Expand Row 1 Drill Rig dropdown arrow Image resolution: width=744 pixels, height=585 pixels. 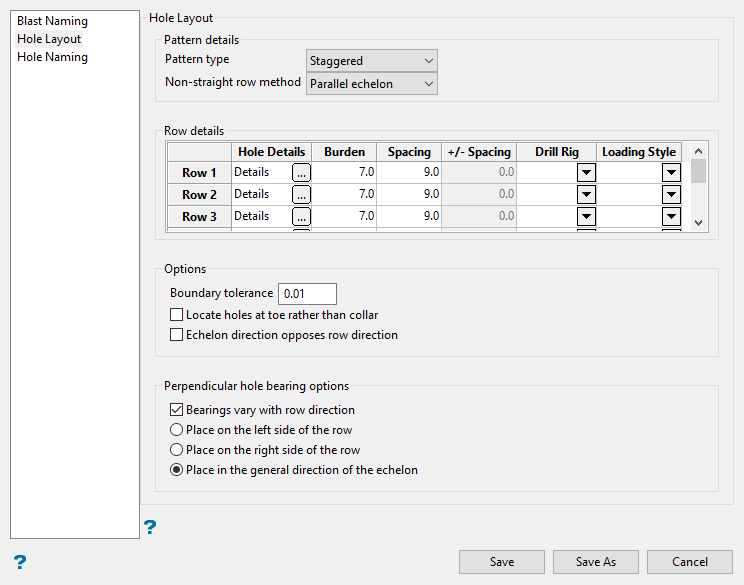[x=587, y=172]
